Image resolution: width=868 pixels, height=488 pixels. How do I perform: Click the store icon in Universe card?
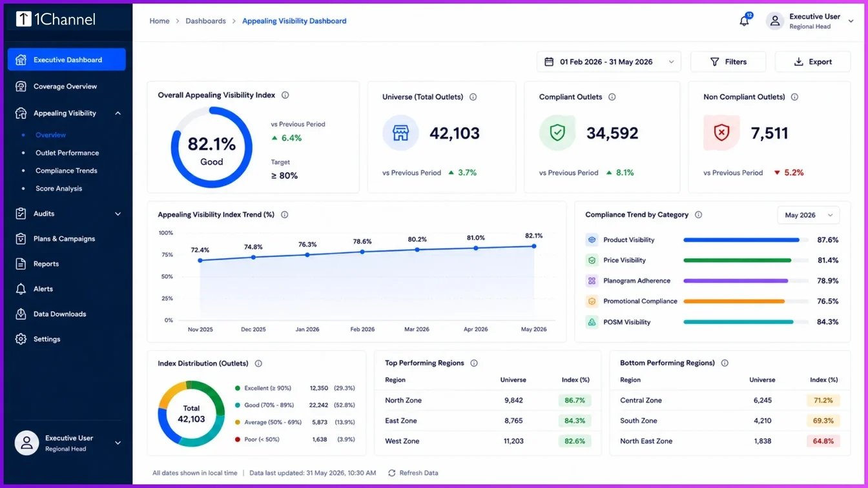coord(400,133)
